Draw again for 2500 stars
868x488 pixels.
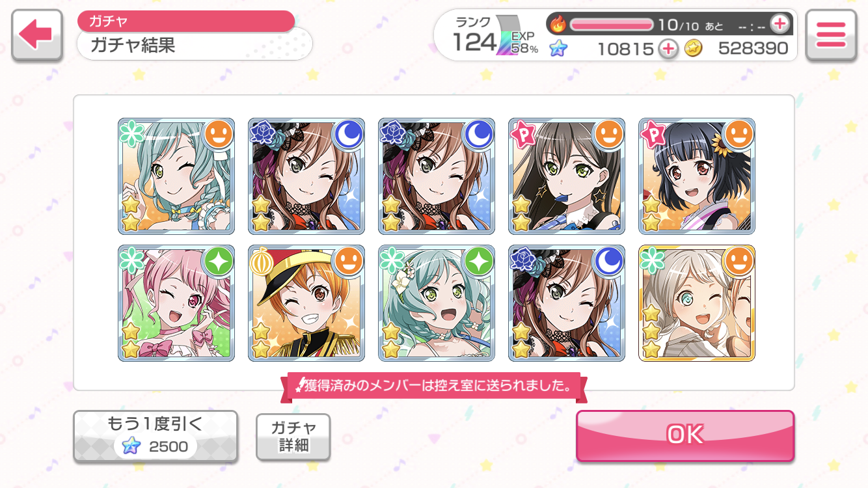(x=155, y=436)
